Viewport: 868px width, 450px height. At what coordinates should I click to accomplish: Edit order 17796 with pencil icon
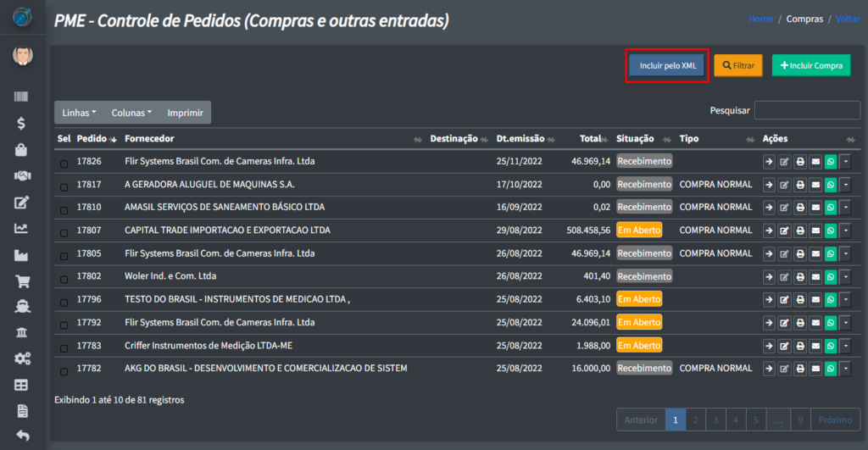tap(784, 300)
